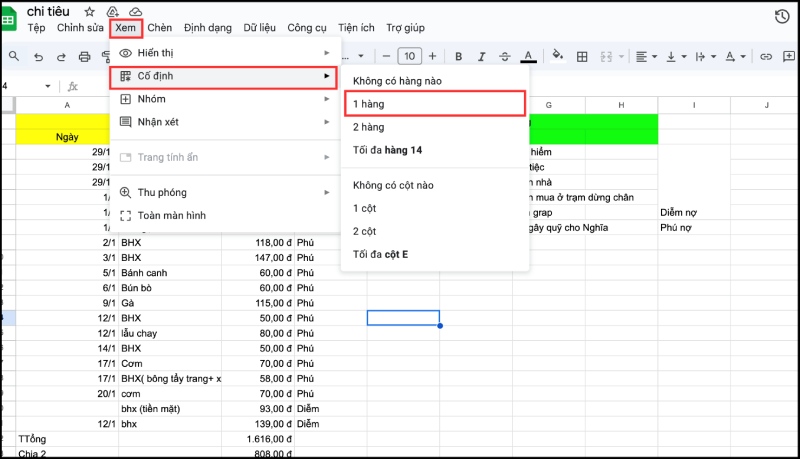Open the text color picker
Screen dimensions: 800x459
click(x=528, y=57)
